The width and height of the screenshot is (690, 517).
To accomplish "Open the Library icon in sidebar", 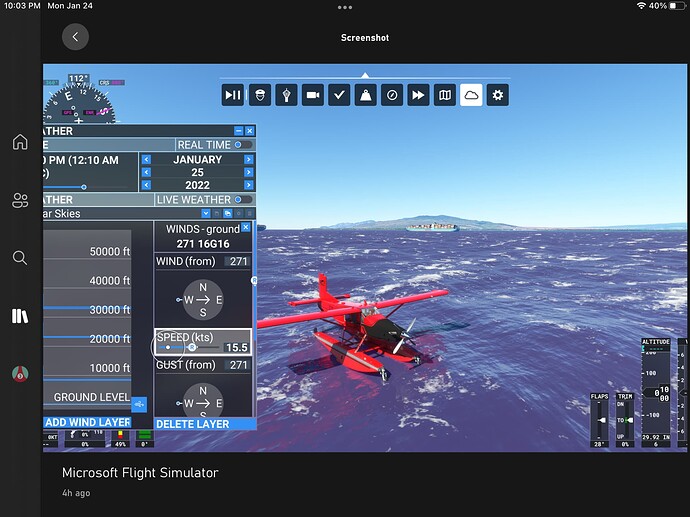I will coord(20,316).
